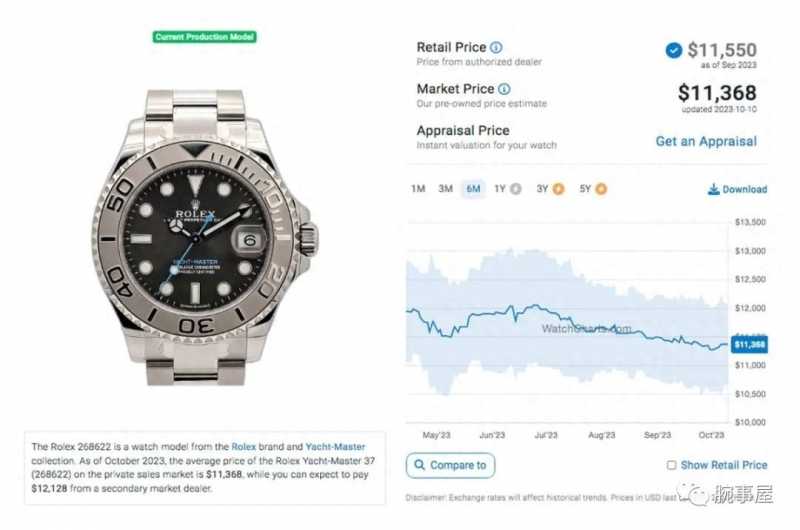Click the Download icon above the chart
This screenshot has height=530, width=800.
(x=713, y=189)
